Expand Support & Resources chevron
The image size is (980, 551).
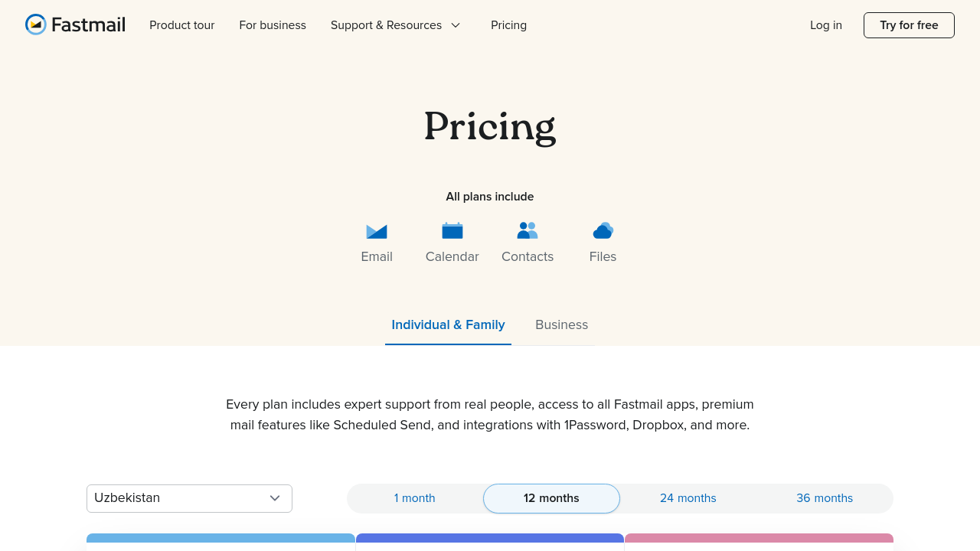tap(456, 25)
